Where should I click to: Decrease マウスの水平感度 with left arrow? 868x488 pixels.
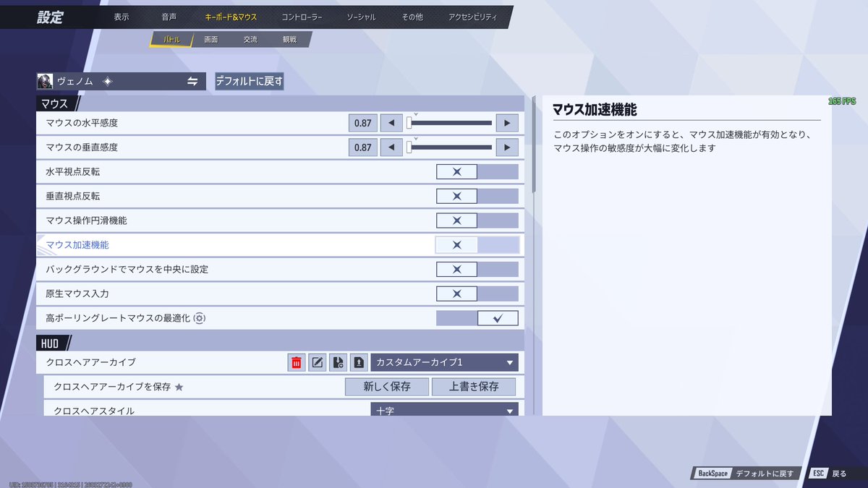click(391, 124)
